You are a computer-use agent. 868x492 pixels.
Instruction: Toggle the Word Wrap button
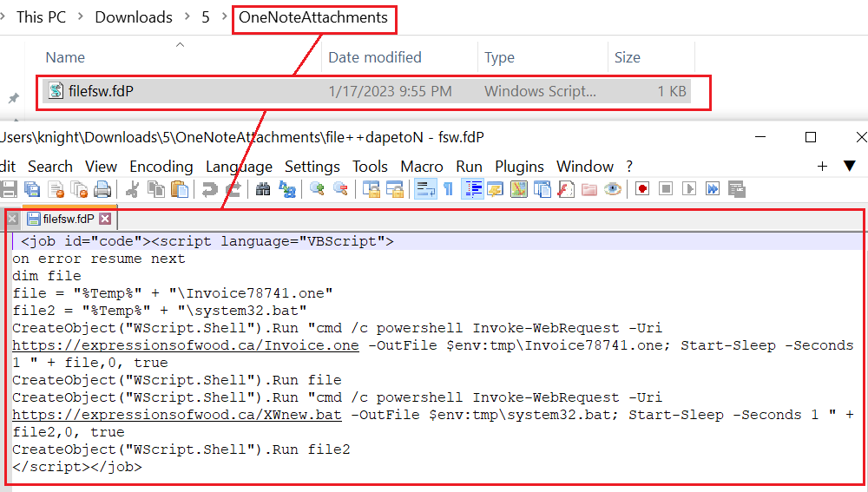click(x=424, y=189)
